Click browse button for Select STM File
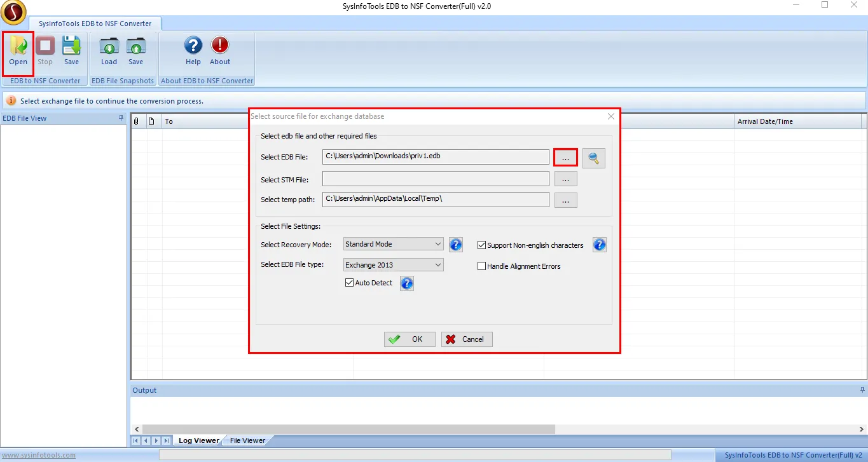868x462 pixels. tap(566, 179)
